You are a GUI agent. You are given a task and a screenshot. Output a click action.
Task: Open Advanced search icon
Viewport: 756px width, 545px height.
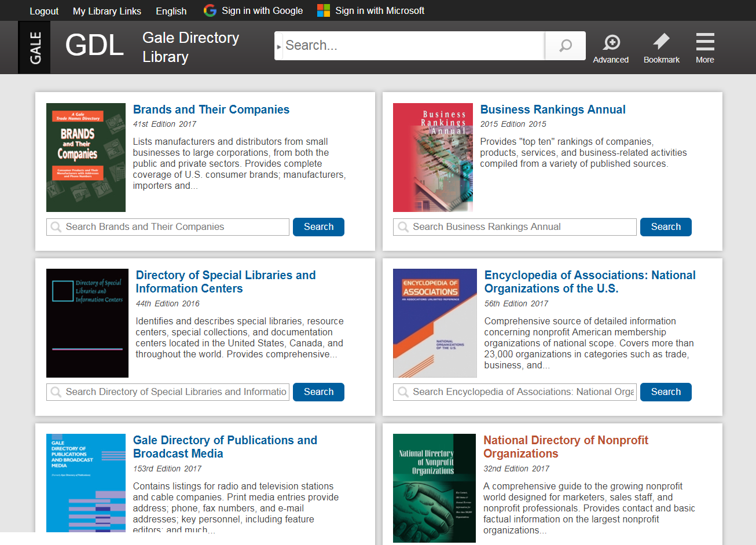[611, 42]
